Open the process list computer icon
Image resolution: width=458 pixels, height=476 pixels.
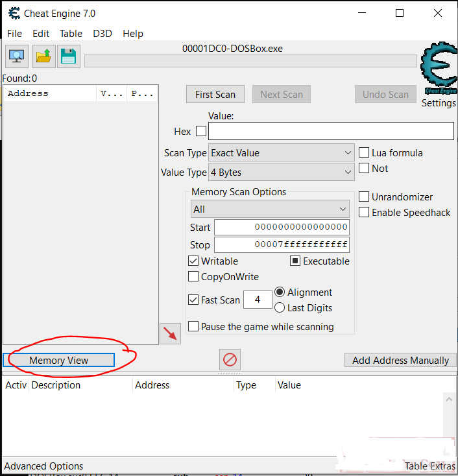[17, 56]
